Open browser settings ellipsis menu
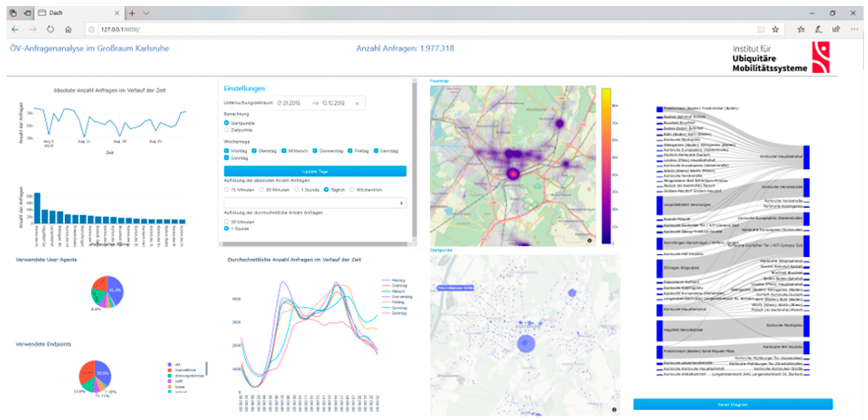 [x=854, y=30]
